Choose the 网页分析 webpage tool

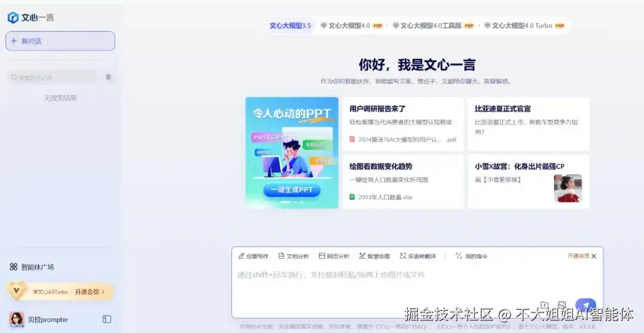pyautogui.click(x=334, y=256)
